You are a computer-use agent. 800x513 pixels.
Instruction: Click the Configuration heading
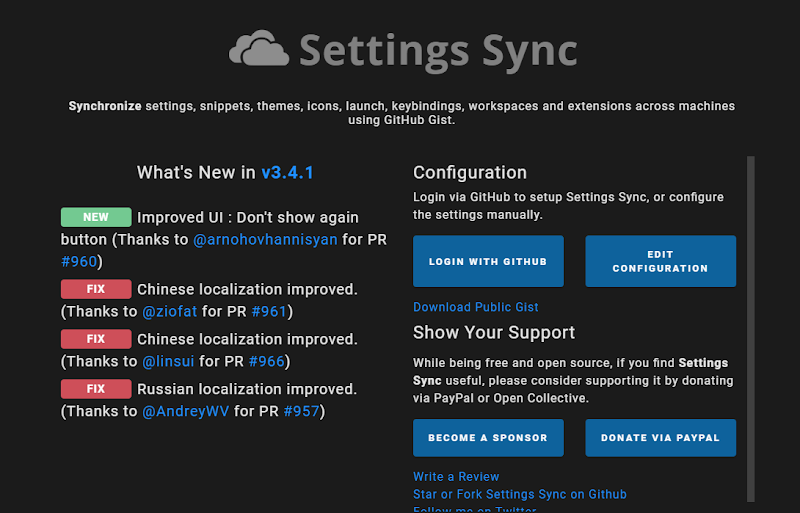(x=470, y=173)
